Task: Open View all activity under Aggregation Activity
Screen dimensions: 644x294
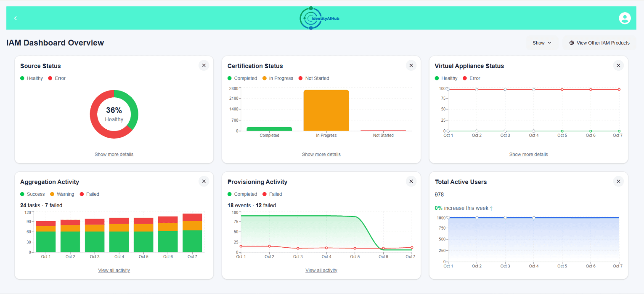Action: (114, 270)
